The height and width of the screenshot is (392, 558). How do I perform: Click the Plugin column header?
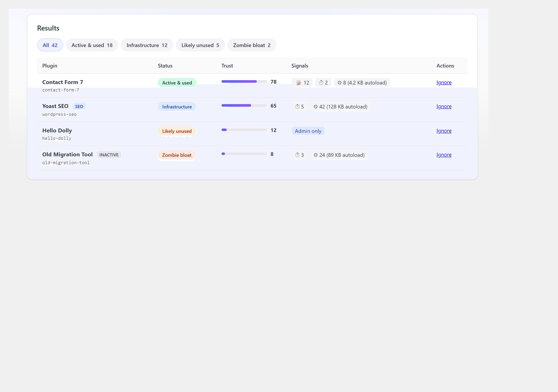[50, 66]
